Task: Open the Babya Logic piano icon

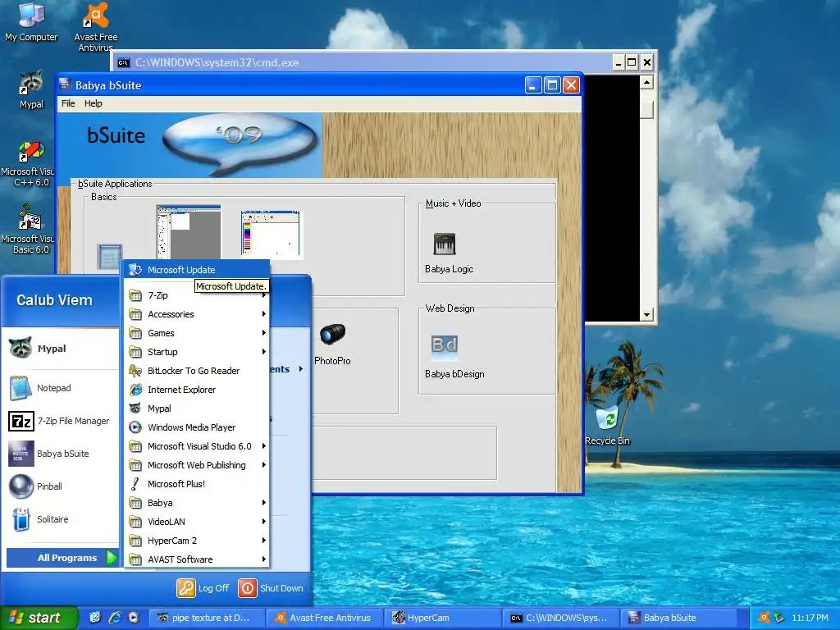Action: (x=444, y=244)
